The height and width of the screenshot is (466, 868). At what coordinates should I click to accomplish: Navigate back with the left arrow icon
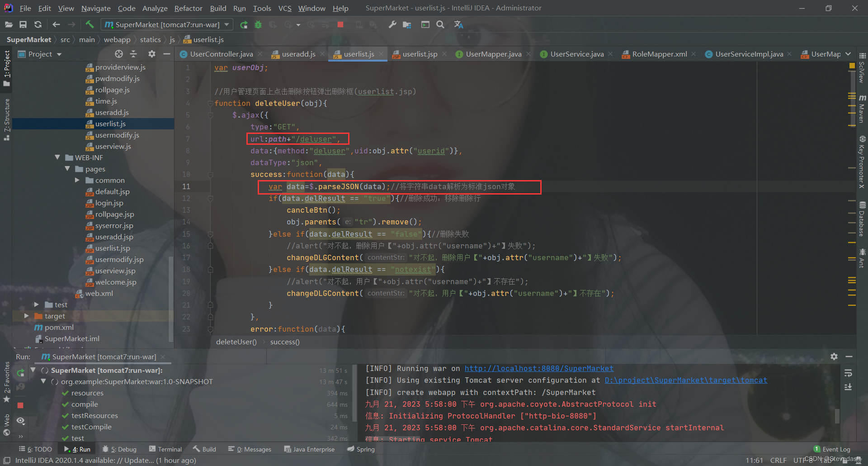[56, 24]
